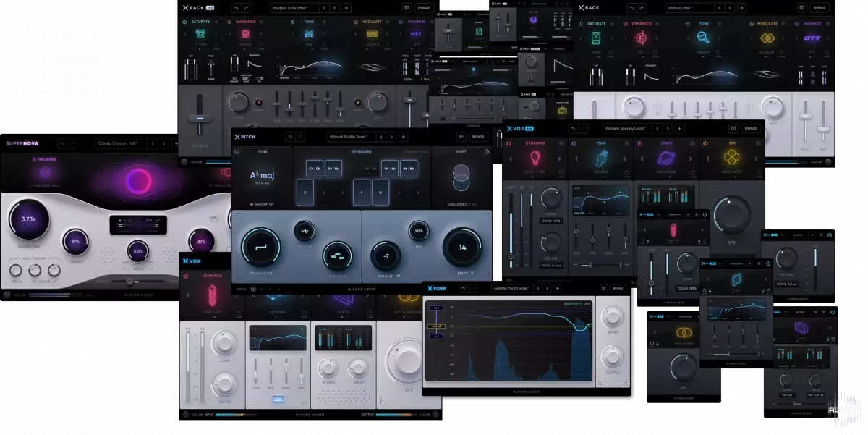This screenshot has width=868, height=435.
Task: Click the Shift knob showing 14 in X Pitch
Action: 463,248
